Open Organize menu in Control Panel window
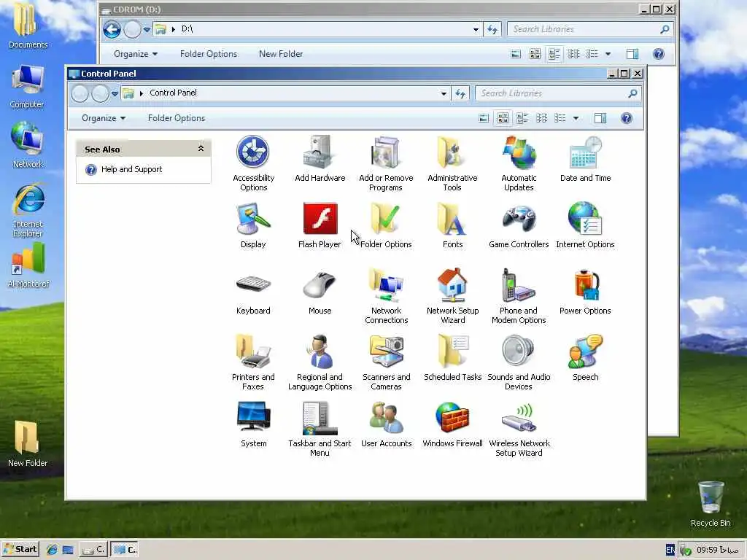 [104, 118]
